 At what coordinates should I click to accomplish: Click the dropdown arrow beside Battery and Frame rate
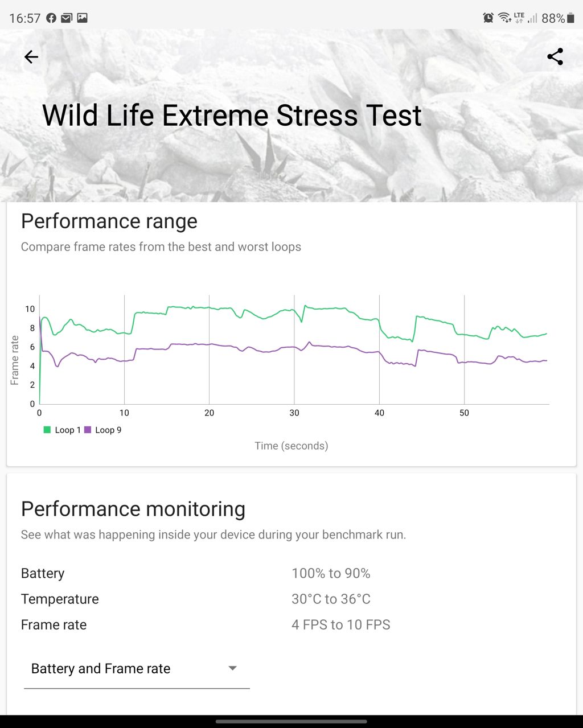232,668
